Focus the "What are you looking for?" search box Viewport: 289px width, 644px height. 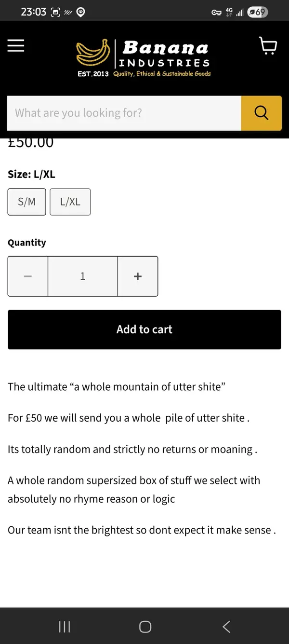click(124, 113)
